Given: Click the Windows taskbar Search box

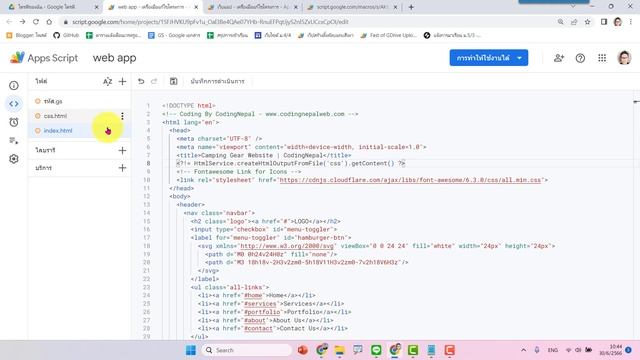Looking at the screenshot, I should [x=247, y=350].
